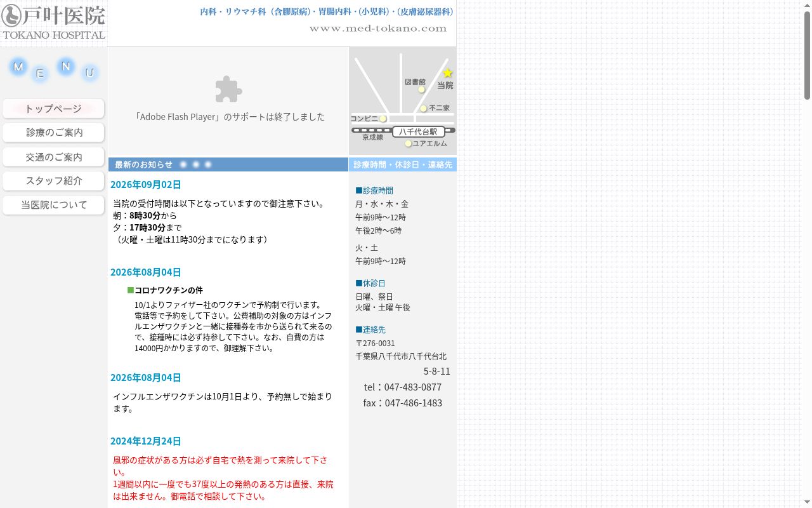Image resolution: width=812 pixels, height=508 pixels.
Task: Click the 2024年12月24日 news date
Action: pos(145,441)
